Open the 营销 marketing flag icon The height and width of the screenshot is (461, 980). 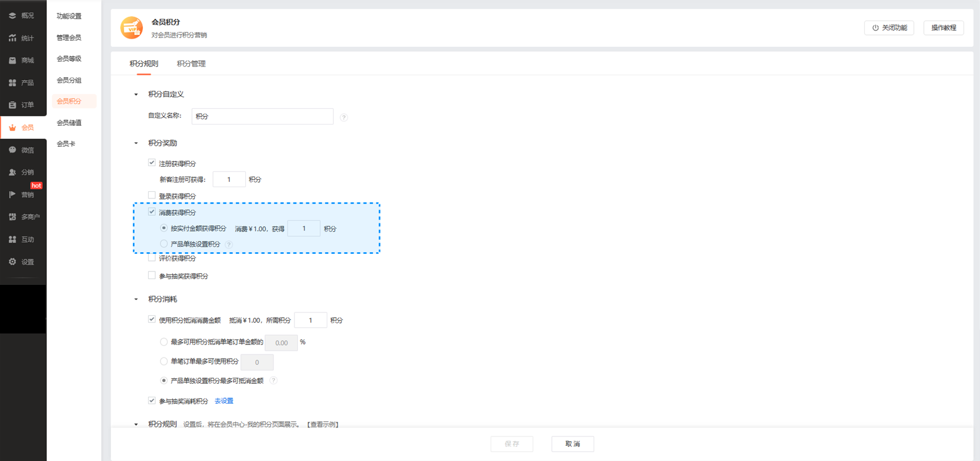point(12,194)
